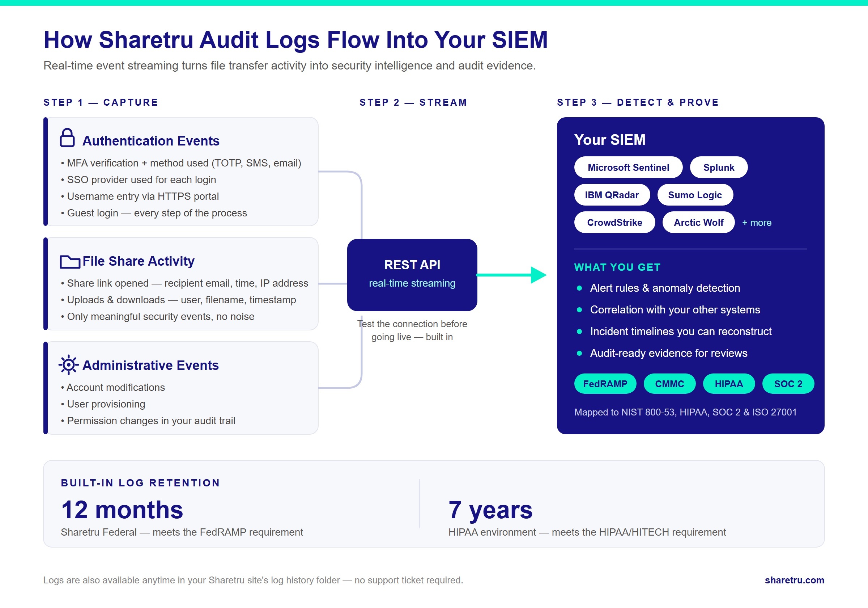Click 'Account modifications' bullet

click(x=112, y=388)
